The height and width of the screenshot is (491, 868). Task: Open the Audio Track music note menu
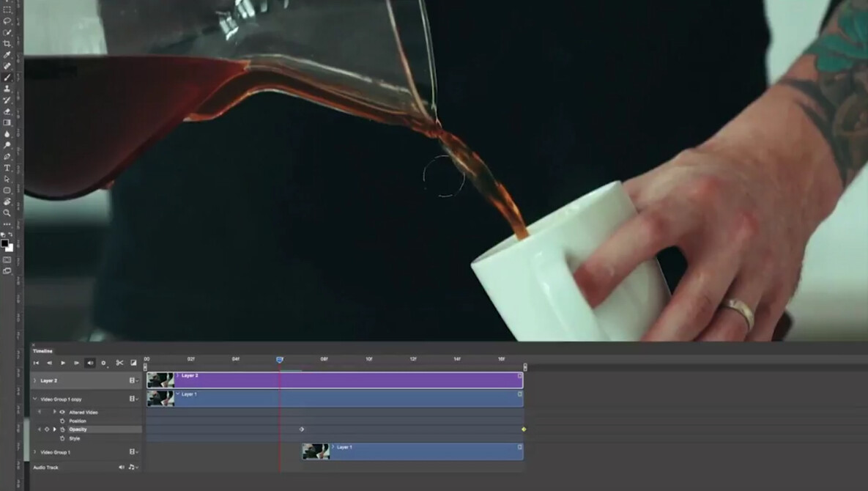click(x=131, y=467)
